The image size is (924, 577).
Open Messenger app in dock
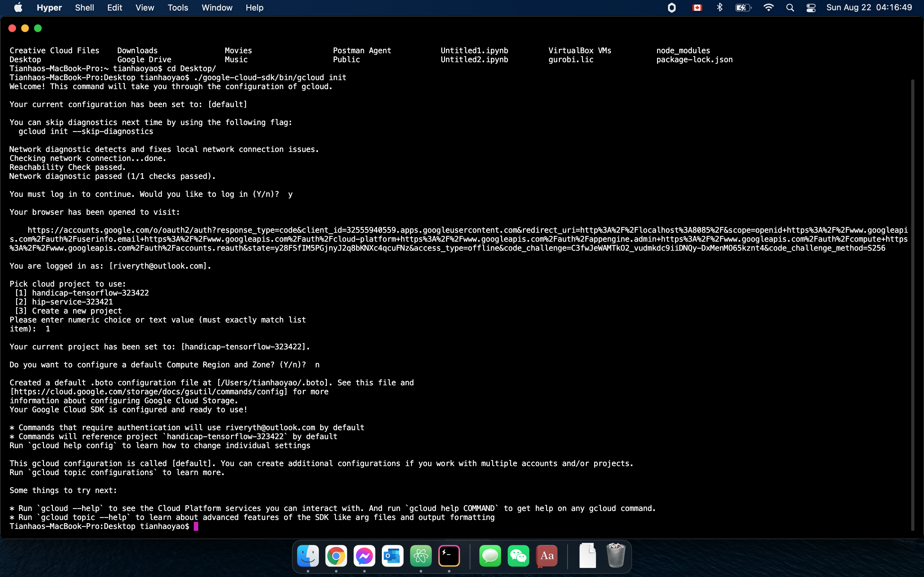pyautogui.click(x=364, y=556)
